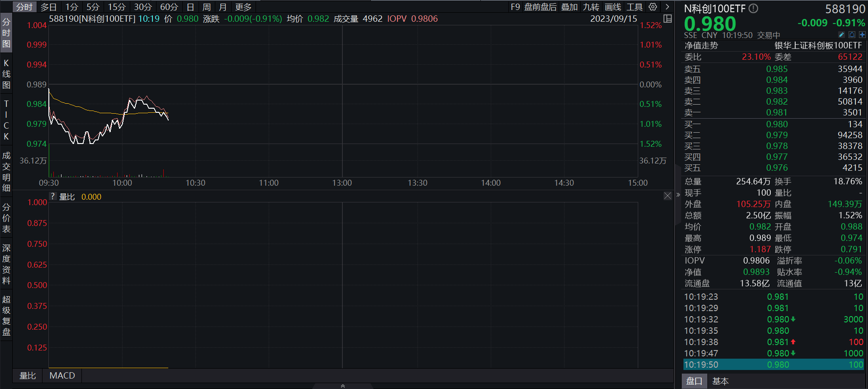Image resolution: width=868 pixels, height=389 pixels.
Task: Close the 量比 indicator sub-panel
Action: pyautogui.click(x=668, y=196)
